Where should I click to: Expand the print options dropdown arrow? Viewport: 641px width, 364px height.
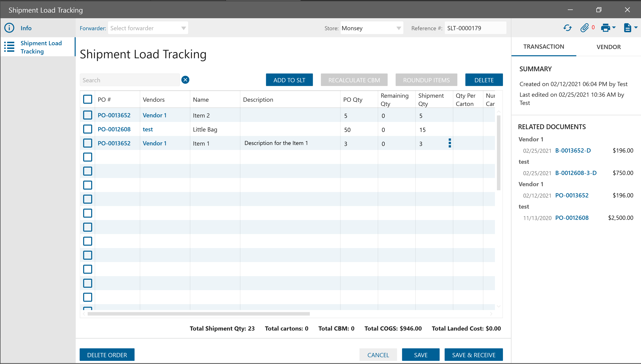[x=614, y=27]
